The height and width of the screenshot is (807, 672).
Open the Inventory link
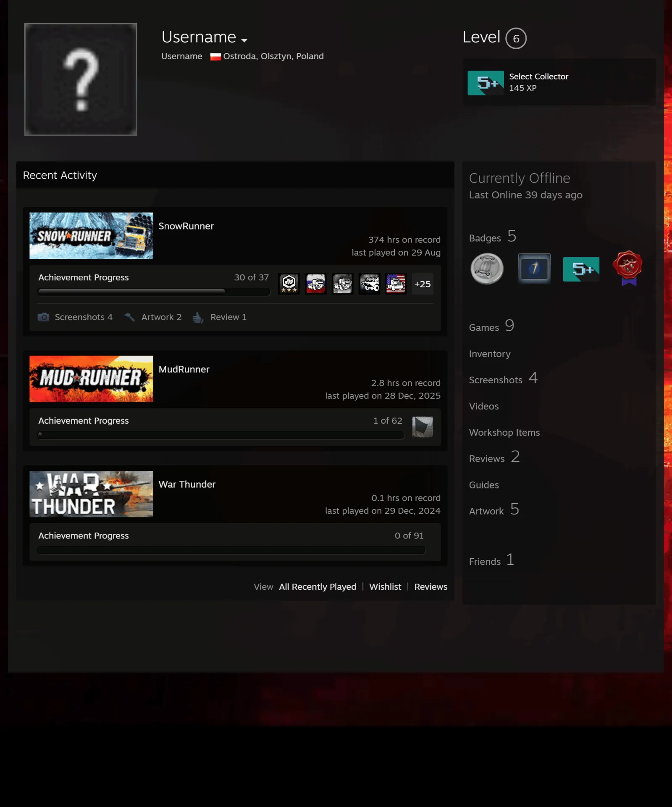(x=490, y=354)
